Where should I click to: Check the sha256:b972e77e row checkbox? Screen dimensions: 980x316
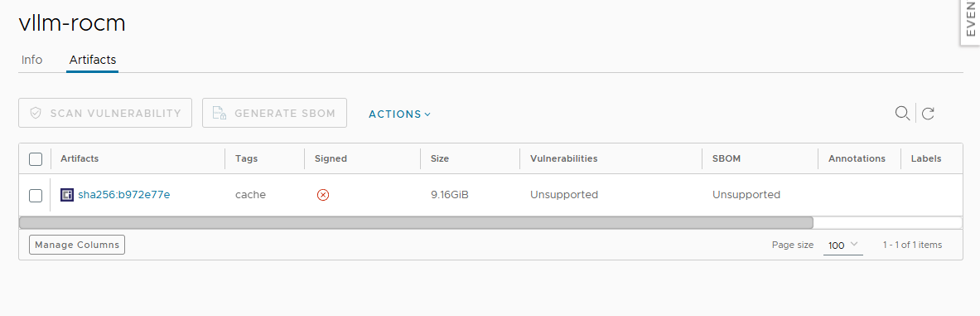click(36, 195)
